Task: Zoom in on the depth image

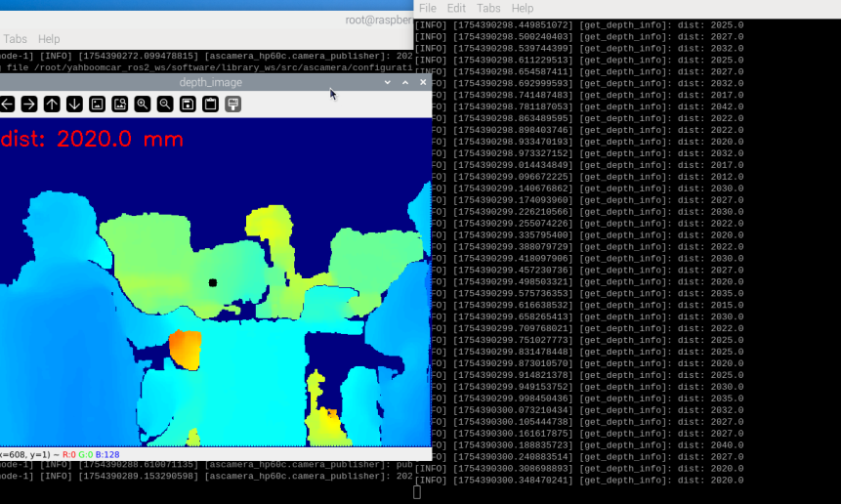Action: coord(143,104)
